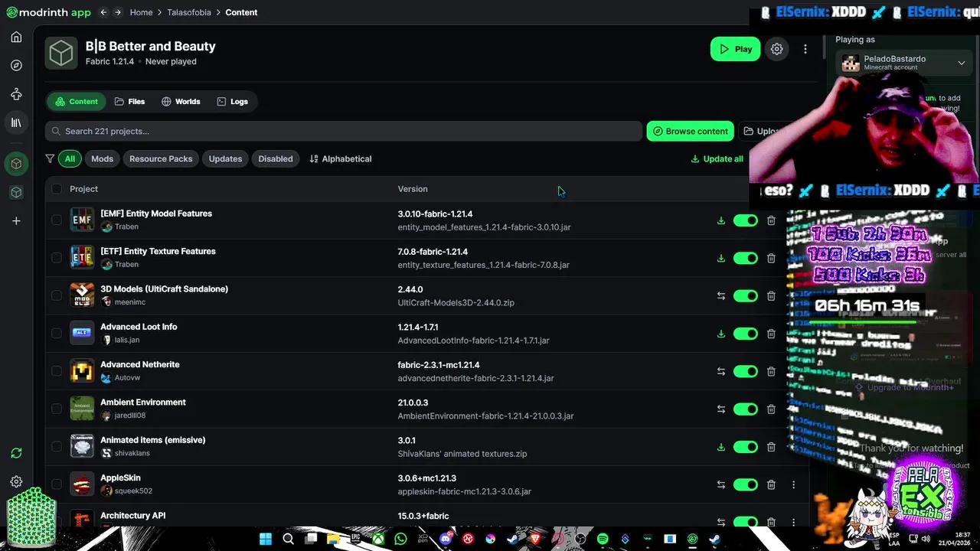
Task: Filter the list by Resource Packs
Action: (x=161, y=159)
